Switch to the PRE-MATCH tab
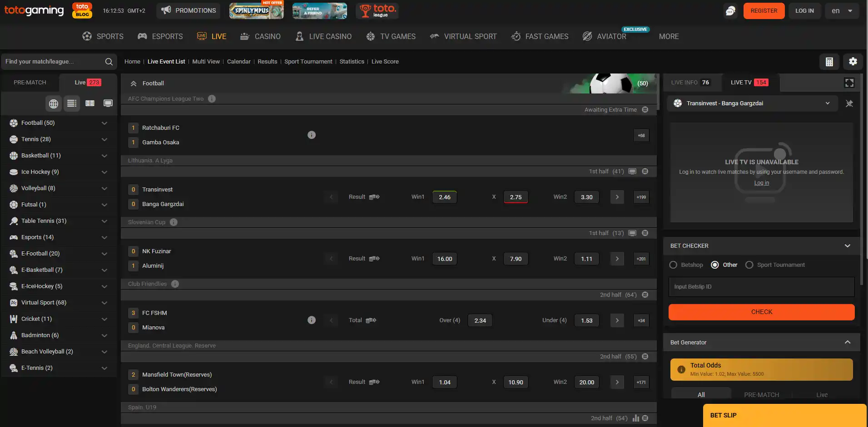868x427 pixels. click(30, 83)
